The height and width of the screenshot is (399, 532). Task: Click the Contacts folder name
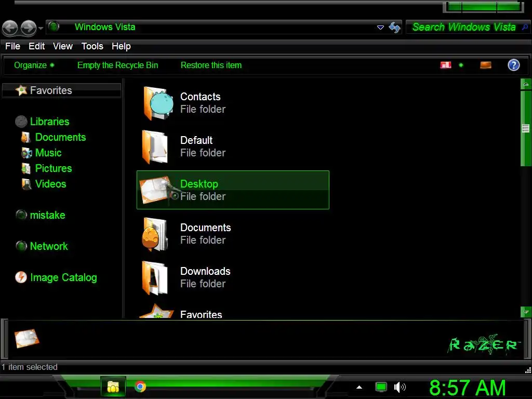(200, 97)
